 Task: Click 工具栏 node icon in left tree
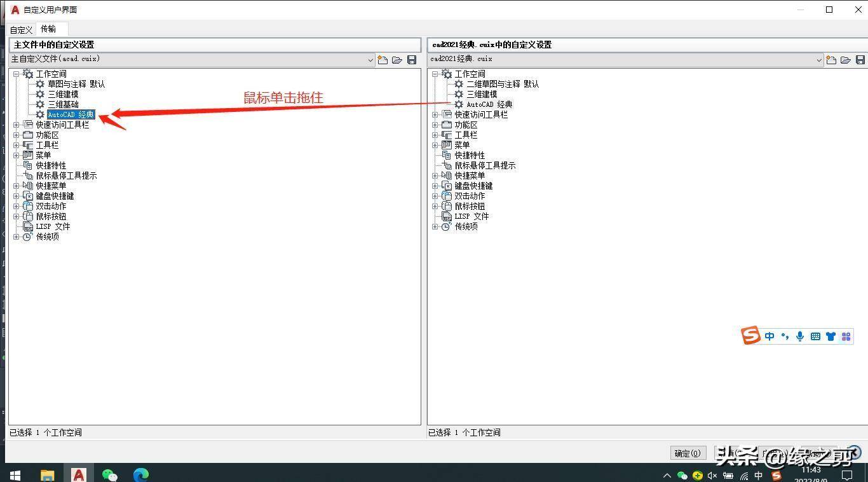point(28,145)
